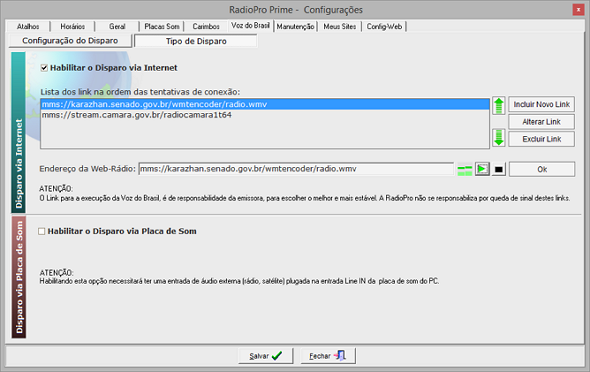The width and height of the screenshot is (590, 372).
Task: Confirm web radio address with Ok
Action: [x=542, y=169]
